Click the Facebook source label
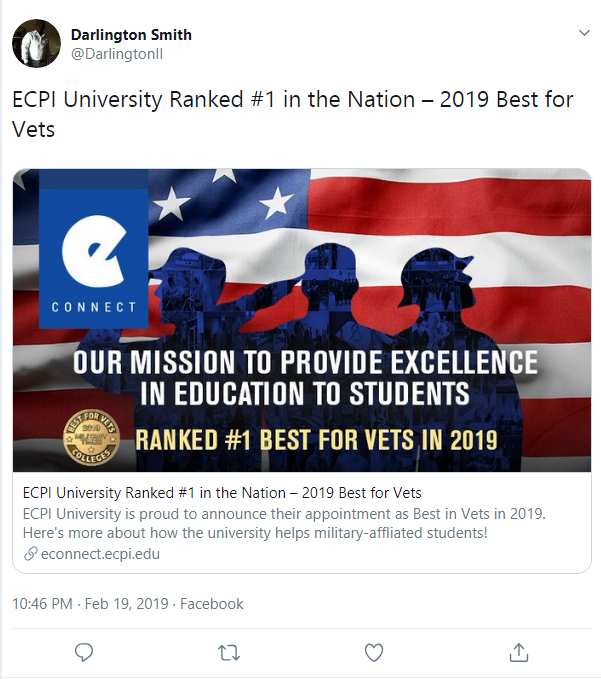The width and height of the screenshot is (601, 679). coord(212,604)
